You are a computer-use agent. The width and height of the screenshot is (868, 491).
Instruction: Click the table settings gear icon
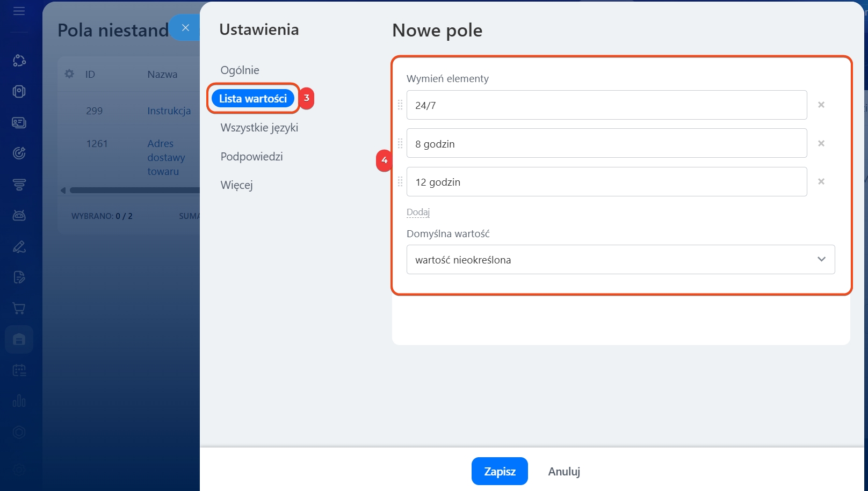tap(69, 74)
